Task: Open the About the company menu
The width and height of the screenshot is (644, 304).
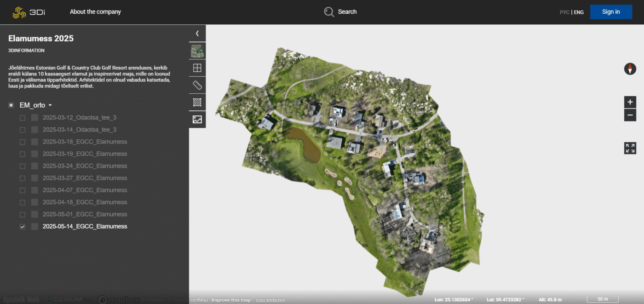Action: 95,12
